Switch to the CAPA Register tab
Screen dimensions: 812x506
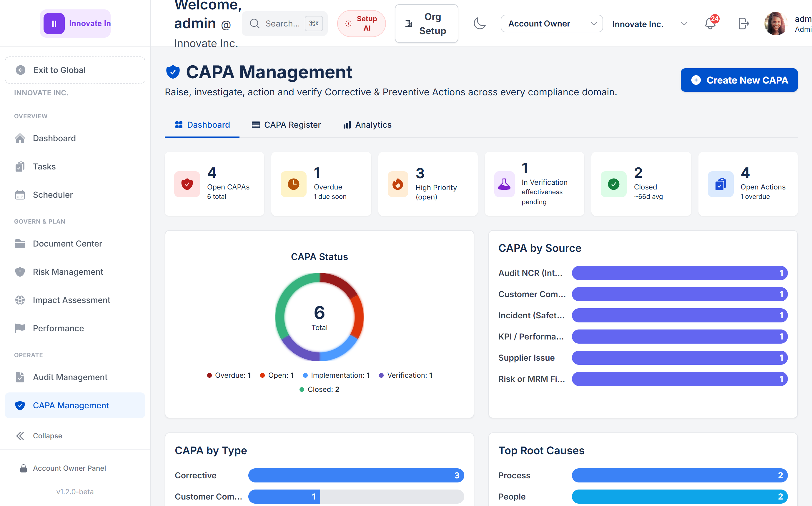(286, 125)
